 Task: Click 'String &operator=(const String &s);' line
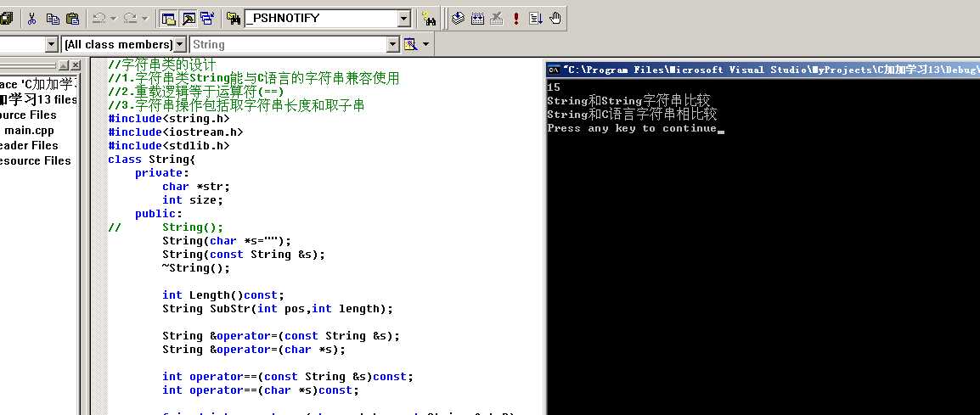pos(281,335)
